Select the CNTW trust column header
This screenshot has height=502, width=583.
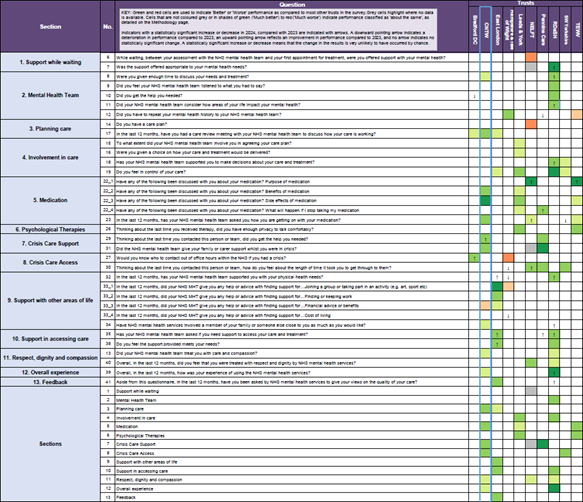tap(486, 30)
